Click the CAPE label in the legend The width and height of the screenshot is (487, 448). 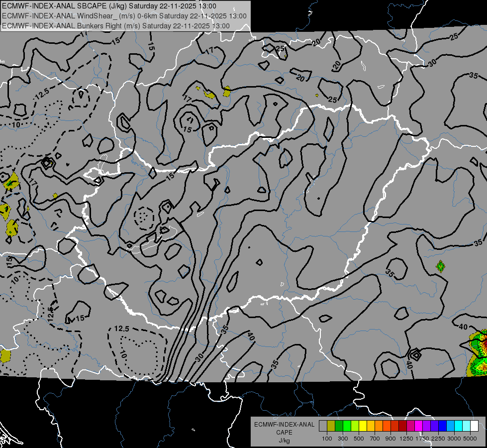point(284,433)
